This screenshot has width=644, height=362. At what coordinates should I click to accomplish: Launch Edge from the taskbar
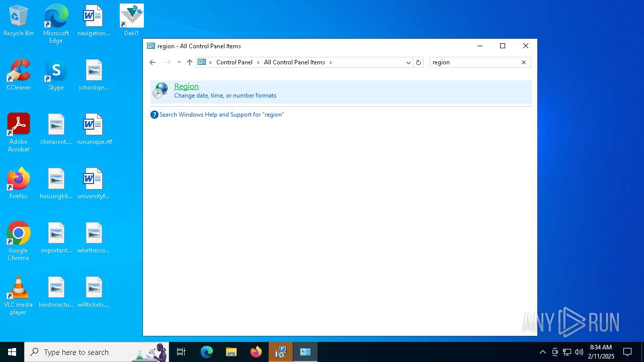(207, 352)
